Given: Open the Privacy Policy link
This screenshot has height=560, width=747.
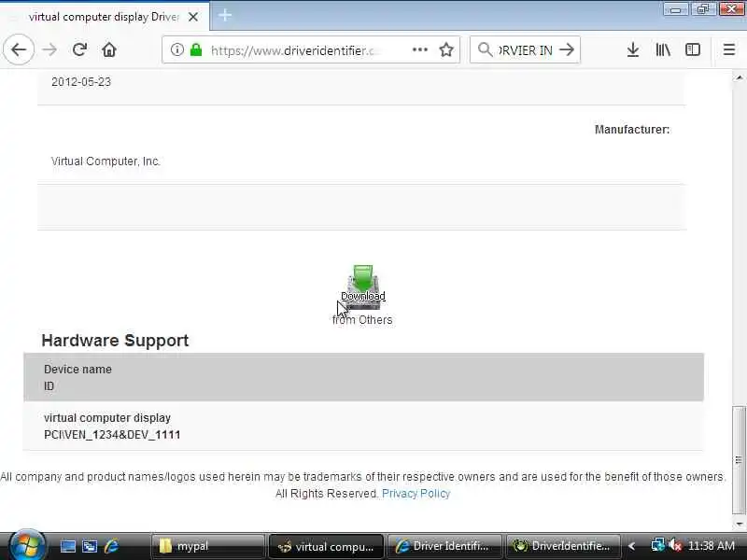Looking at the screenshot, I should pos(416,494).
